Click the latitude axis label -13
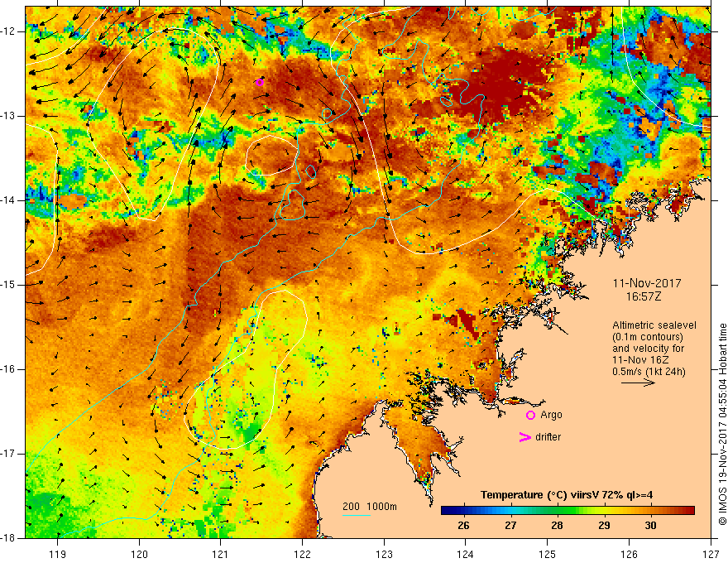Screen dimensions: 728x563 pyautogui.click(x=7, y=116)
